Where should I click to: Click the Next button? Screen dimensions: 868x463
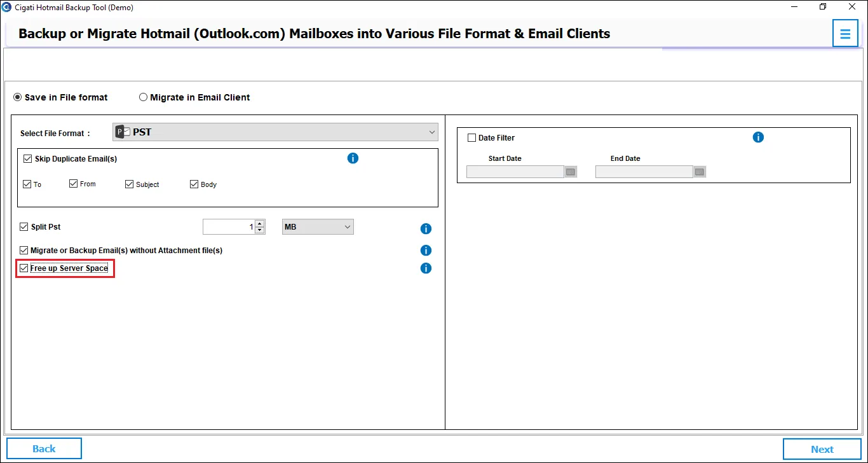(822, 449)
